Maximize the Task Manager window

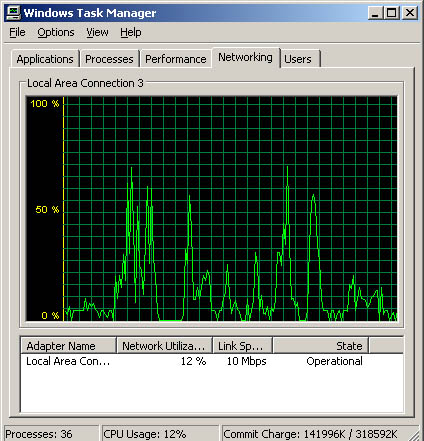click(x=392, y=13)
